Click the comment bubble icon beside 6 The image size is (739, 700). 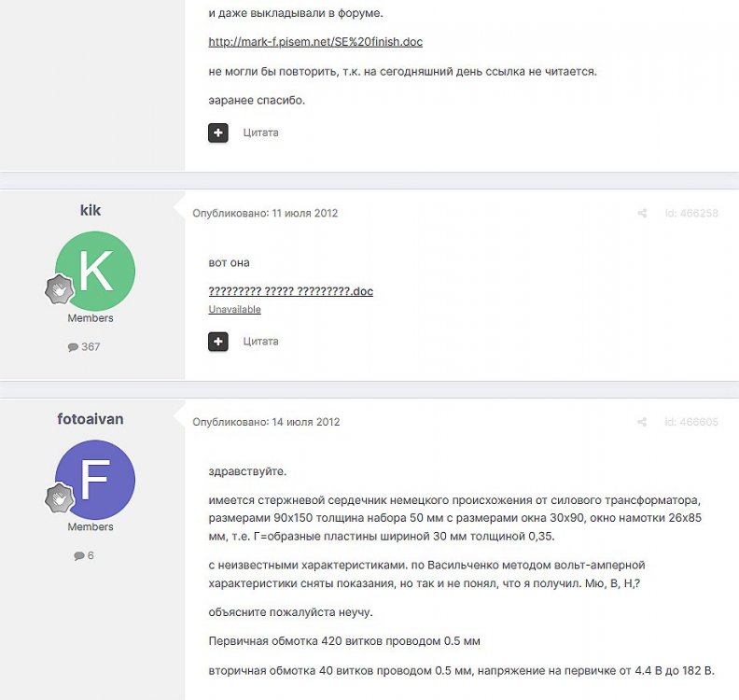click(x=79, y=556)
